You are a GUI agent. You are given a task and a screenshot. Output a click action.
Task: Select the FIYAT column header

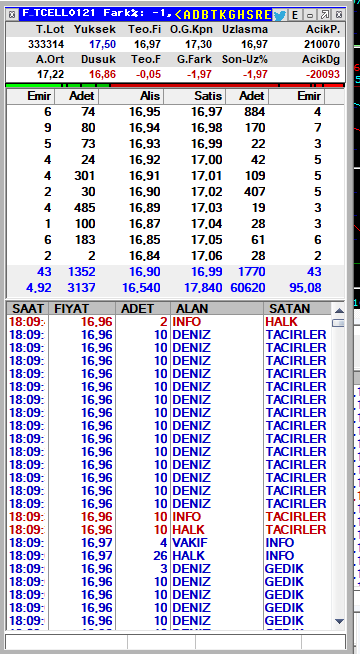[82, 309]
